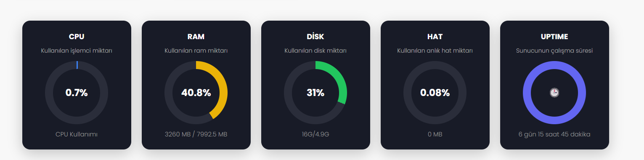Select the RAM card title
This screenshot has height=160, width=644.
click(196, 37)
